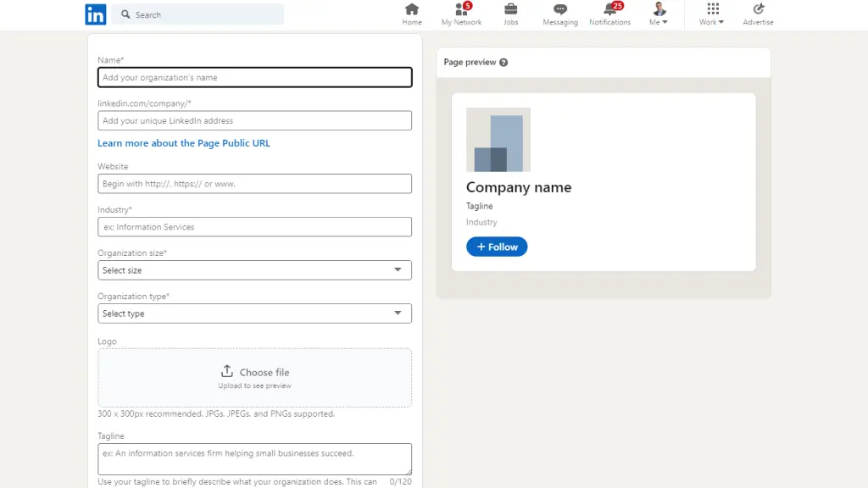
Task: Open My Network people icon
Action: pyautogui.click(x=461, y=8)
